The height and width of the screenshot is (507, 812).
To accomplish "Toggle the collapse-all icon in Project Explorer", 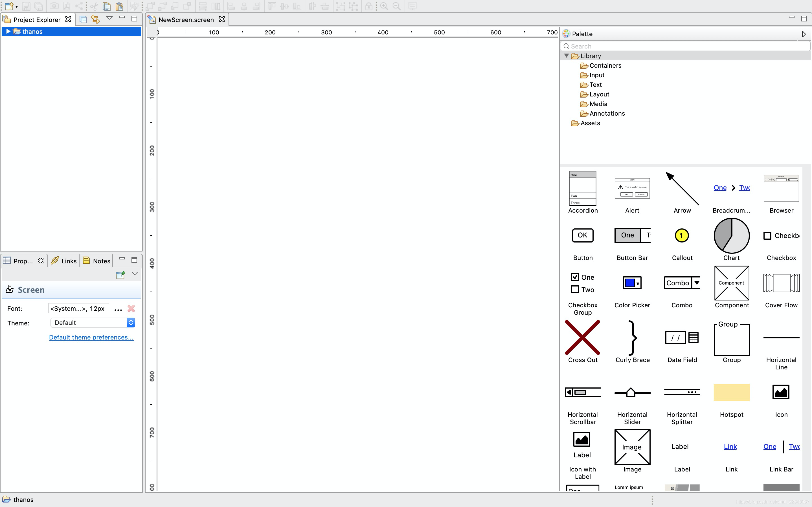I will click(83, 19).
